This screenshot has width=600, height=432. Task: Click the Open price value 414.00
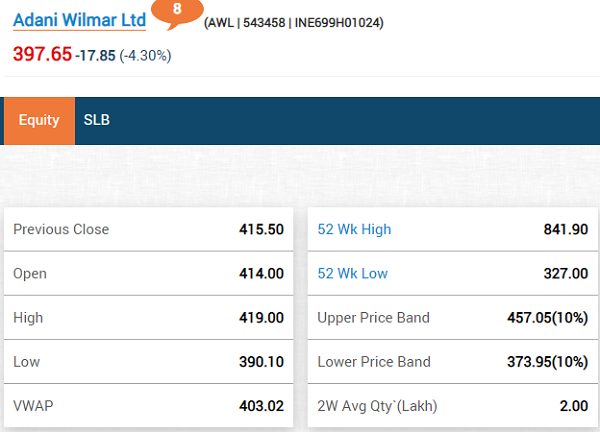(261, 273)
